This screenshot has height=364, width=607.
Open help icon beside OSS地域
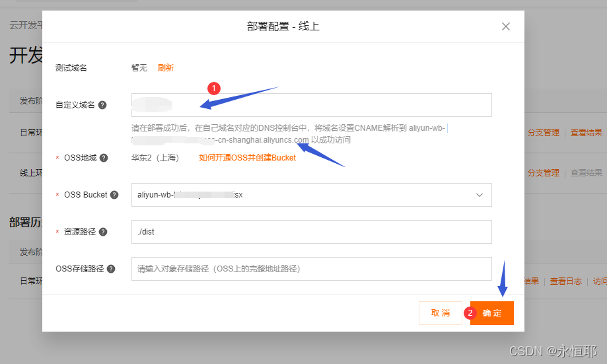click(x=104, y=158)
